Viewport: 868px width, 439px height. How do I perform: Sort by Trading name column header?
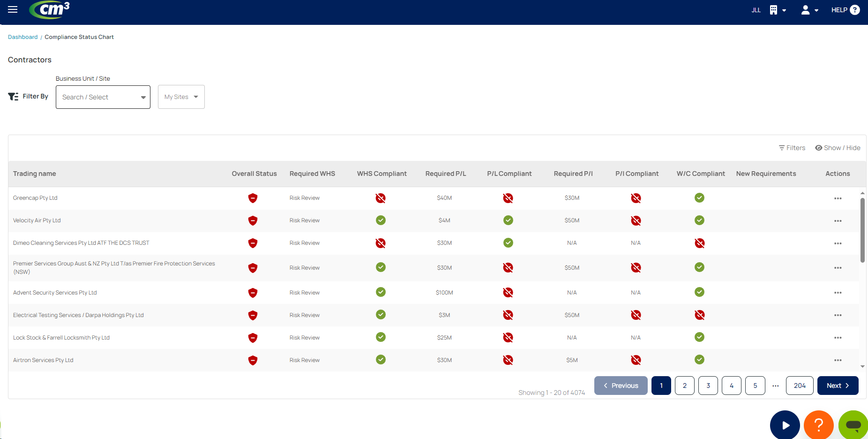pyautogui.click(x=34, y=174)
